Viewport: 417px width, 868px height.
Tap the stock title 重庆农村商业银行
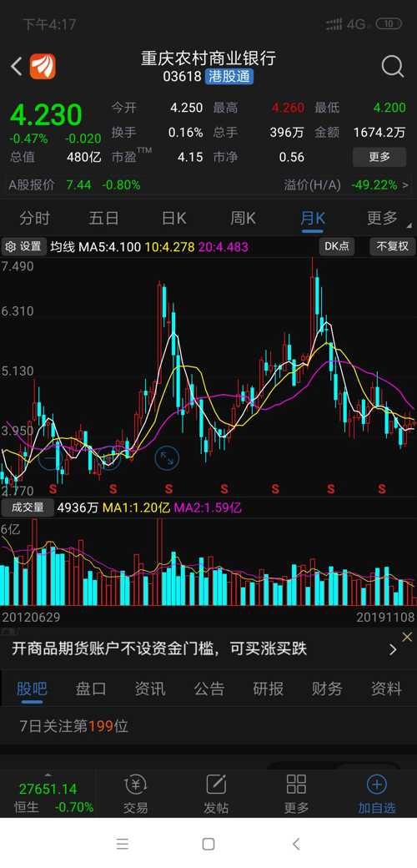[x=208, y=58]
